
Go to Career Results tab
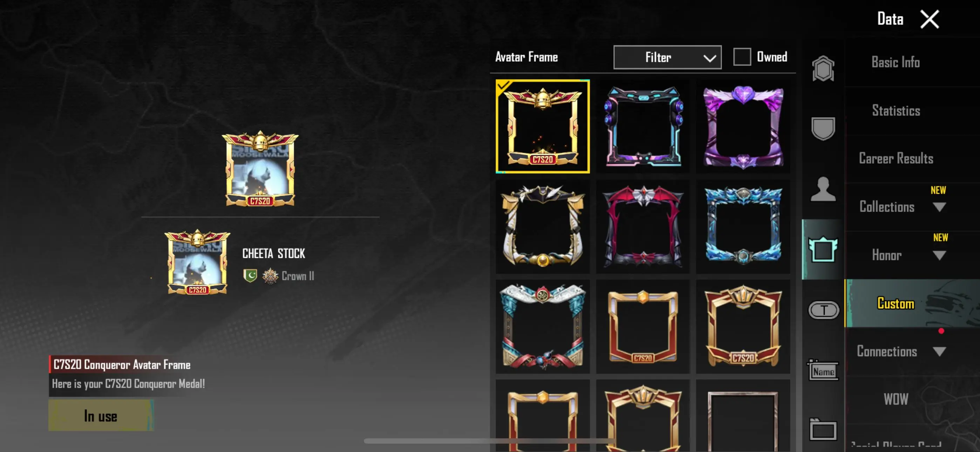pos(896,158)
